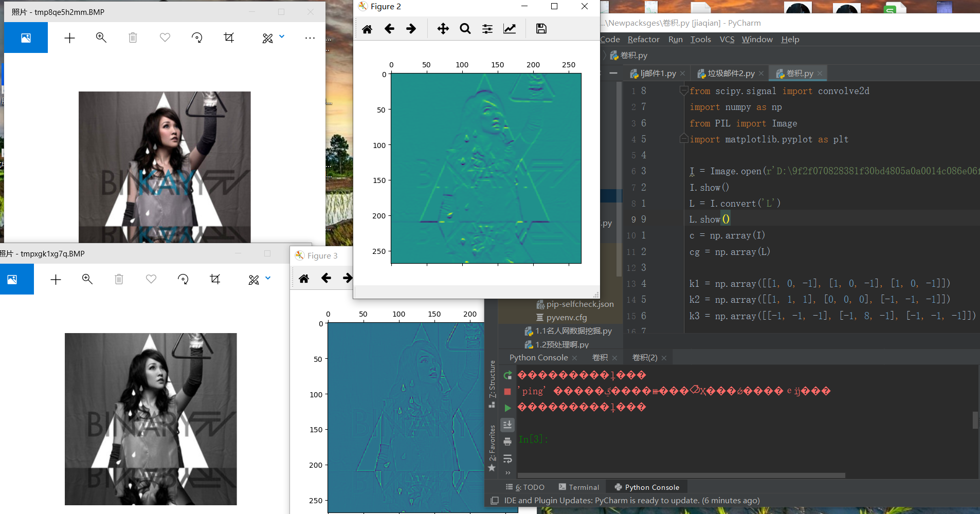The image size is (980, 514).
Task: Click the rerun icon in Python console
Action: 507,375
